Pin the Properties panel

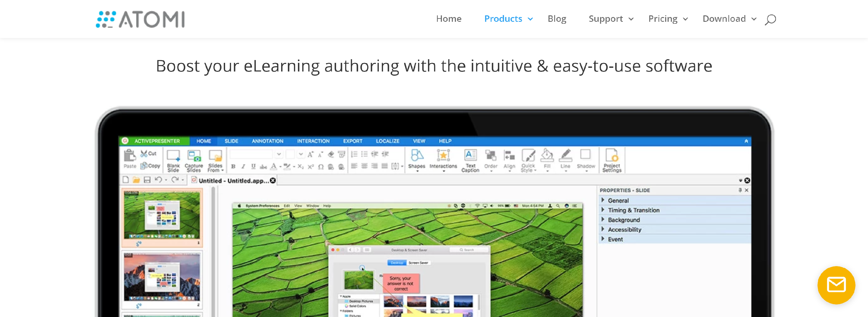coord(740,190)
